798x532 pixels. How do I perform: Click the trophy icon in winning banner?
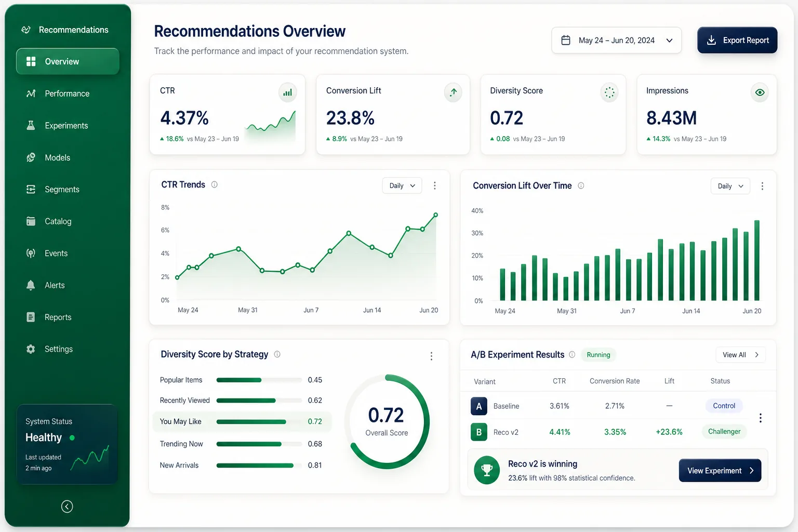[x=487, y=470]
